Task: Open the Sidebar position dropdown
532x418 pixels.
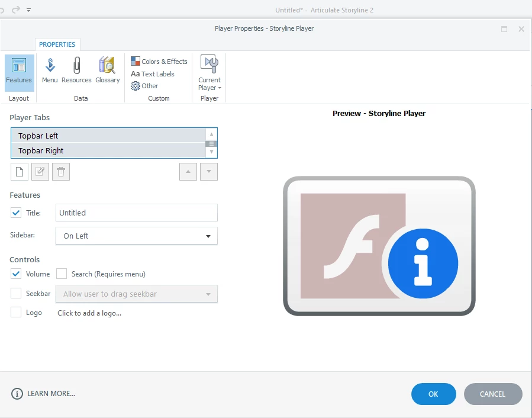Action: (x=136, y=236)
